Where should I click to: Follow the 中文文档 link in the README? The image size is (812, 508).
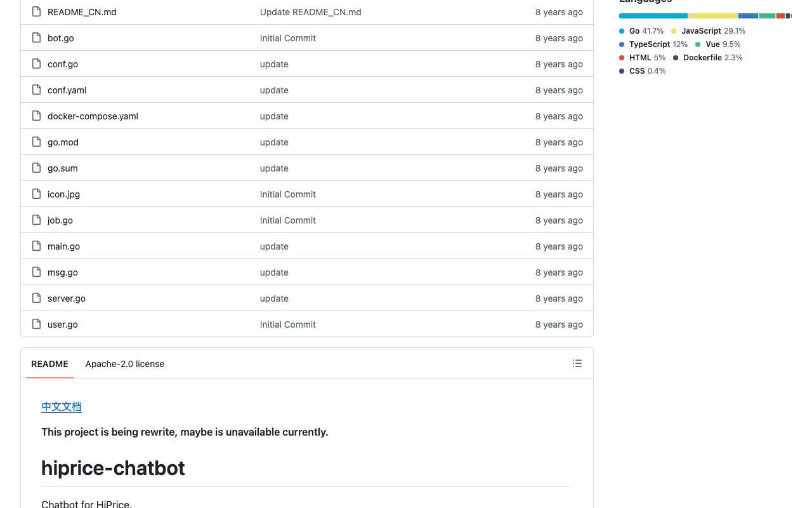(62, 406)
